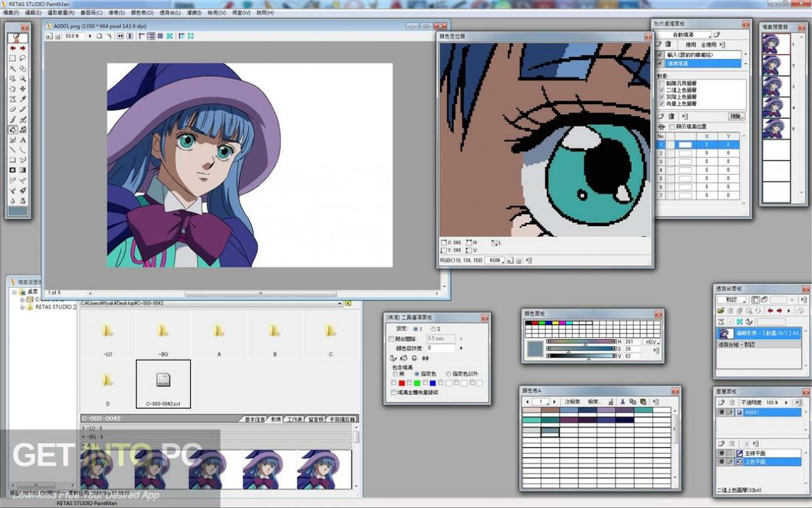The width and height of the screenshot is (812, 508).
Task: Click open-folder icon in light table panel
Action: 721,311
